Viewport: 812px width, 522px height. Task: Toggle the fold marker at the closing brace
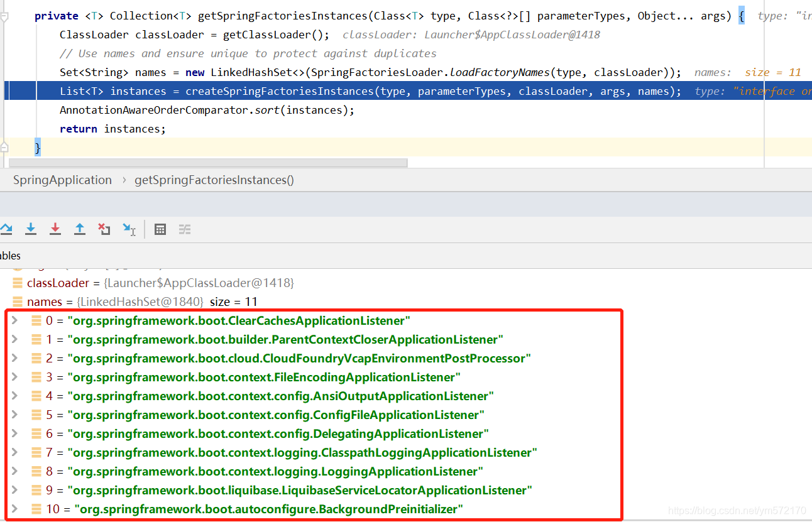(x=4, y=148)
